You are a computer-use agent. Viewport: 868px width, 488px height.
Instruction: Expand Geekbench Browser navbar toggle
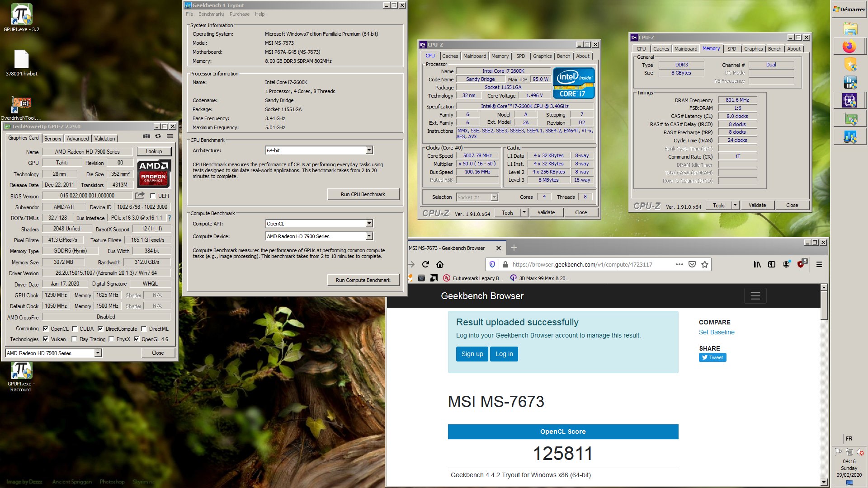pyautogui.click(x=755, y=296)
